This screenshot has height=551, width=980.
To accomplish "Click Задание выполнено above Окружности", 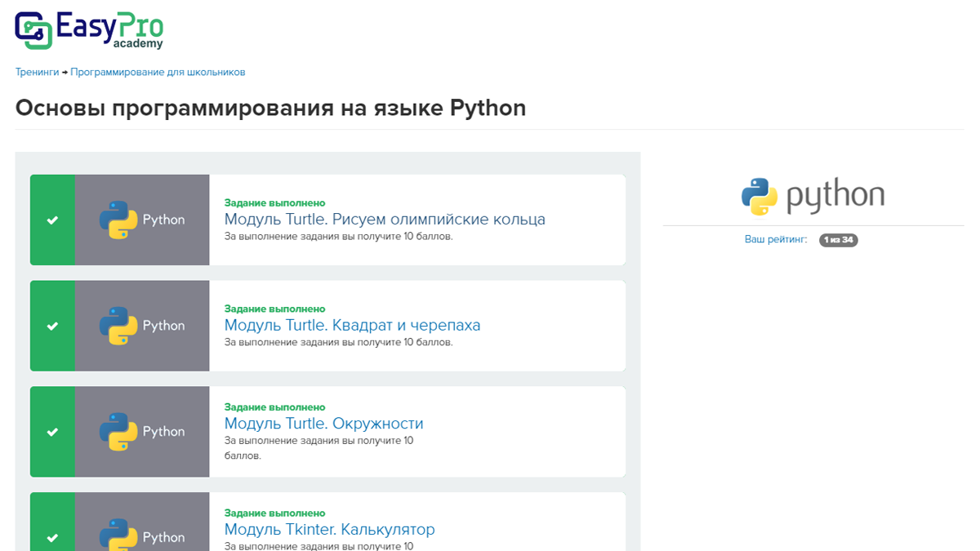I will point(275,407).
